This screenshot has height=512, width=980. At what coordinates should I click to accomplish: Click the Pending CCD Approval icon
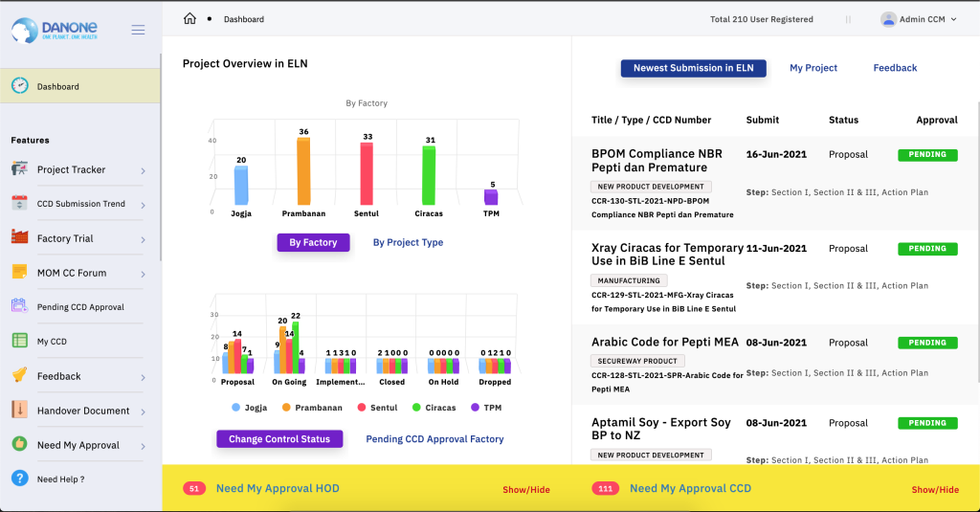click(x=19, y=305)
